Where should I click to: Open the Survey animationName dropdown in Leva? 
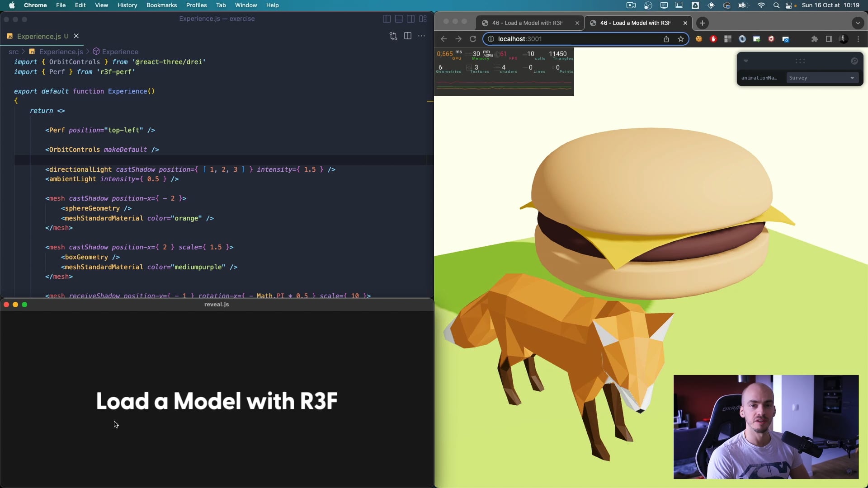(822, 78)
